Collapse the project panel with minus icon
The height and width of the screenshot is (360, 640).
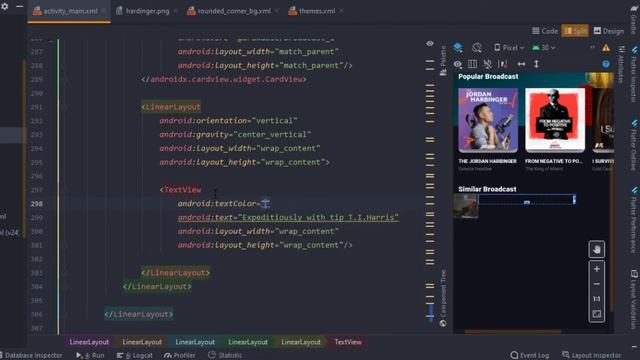(x=20, y=7)
